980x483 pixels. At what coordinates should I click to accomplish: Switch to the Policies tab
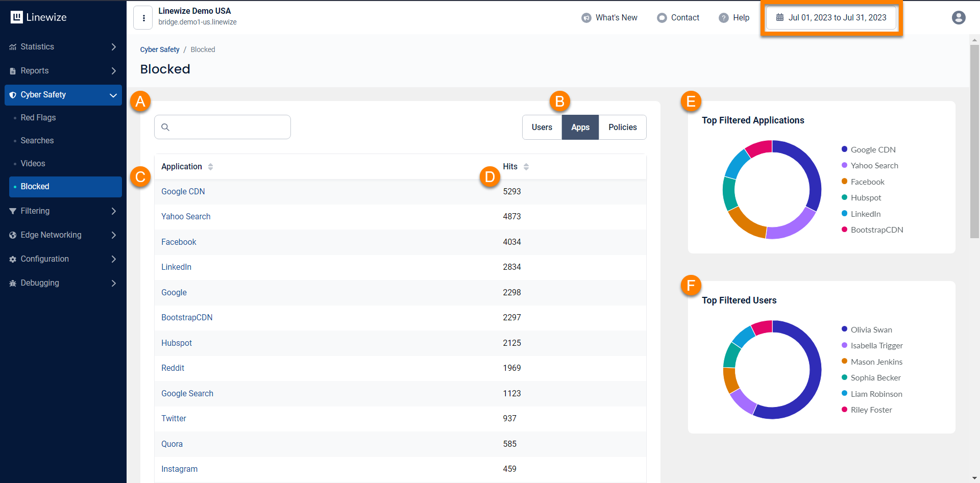[x=622, y=127]
